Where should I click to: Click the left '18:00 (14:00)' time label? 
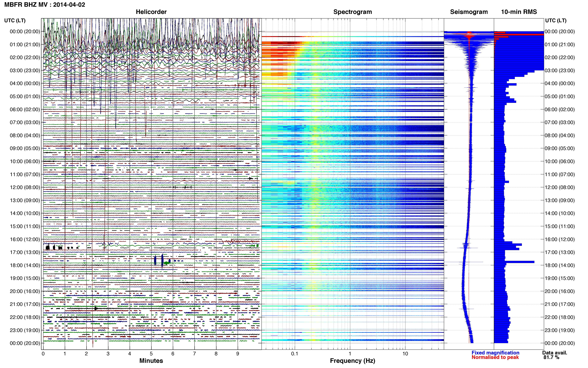25,265
